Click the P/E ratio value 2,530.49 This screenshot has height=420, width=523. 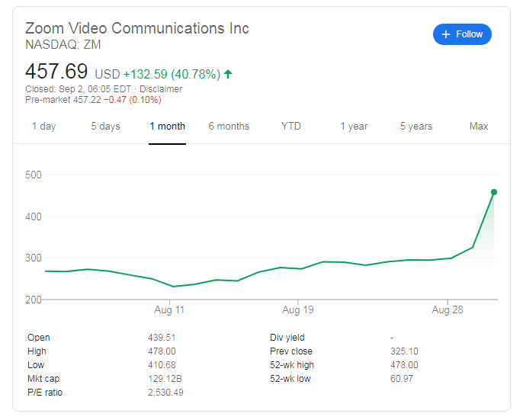point(165,393)
